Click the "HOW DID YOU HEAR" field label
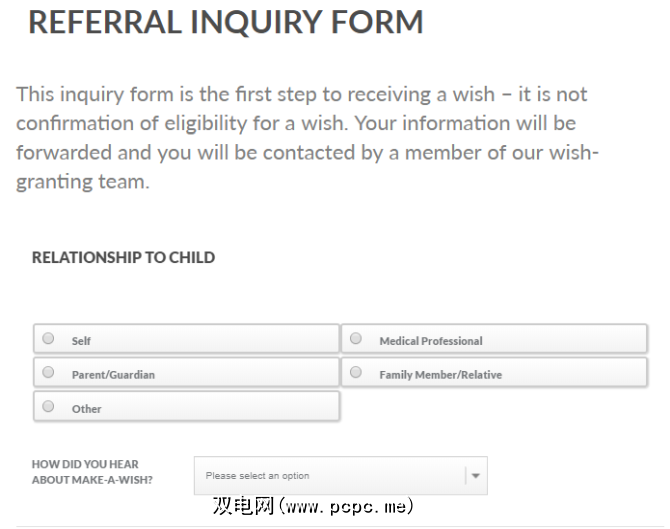Viewport: 670px width, 529px height. tap(85, 464)
